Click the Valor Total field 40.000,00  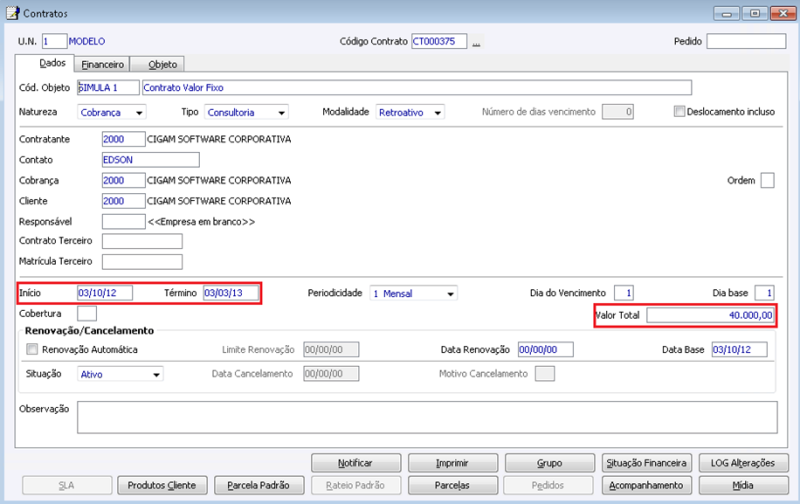710,315
